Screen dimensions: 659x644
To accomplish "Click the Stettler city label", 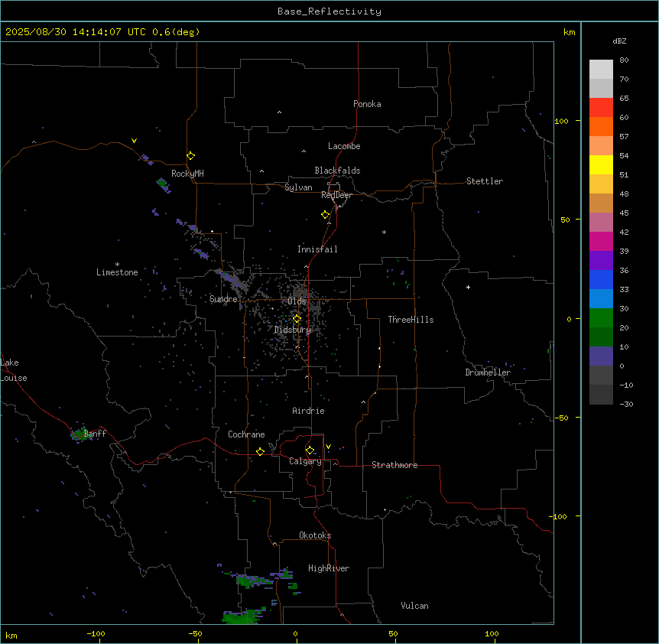I will point(484,181).
